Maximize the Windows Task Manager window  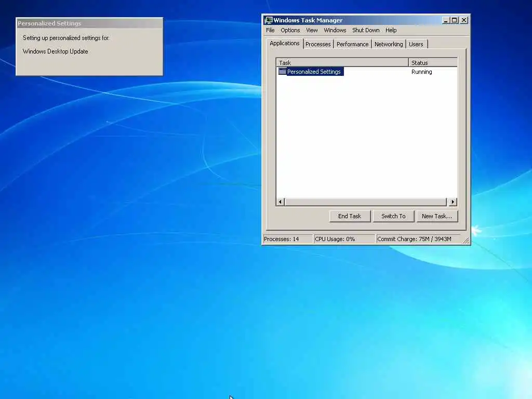pos(455,20)
